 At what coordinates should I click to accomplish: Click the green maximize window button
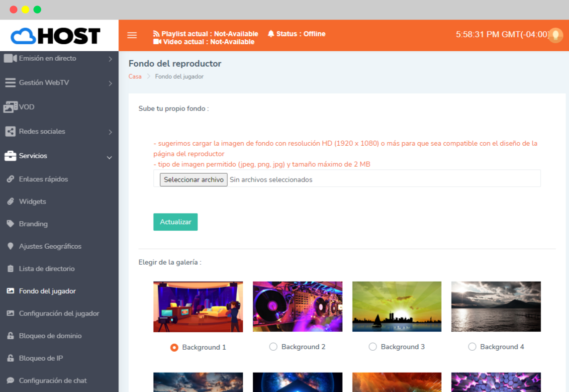coord(37,9)
